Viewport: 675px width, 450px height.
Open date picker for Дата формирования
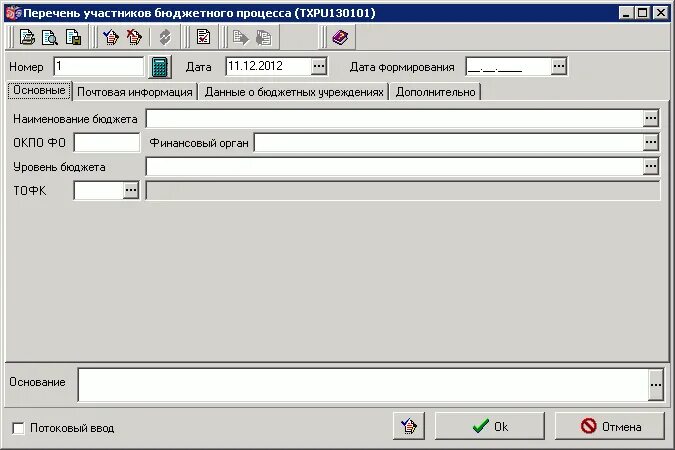click(559, 66)
